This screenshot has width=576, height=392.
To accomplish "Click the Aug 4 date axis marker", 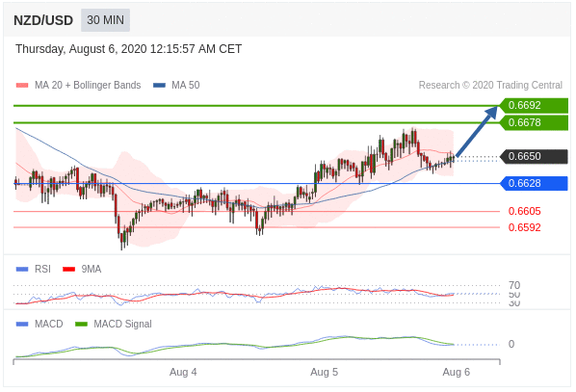I will click(x=183, y=372).
